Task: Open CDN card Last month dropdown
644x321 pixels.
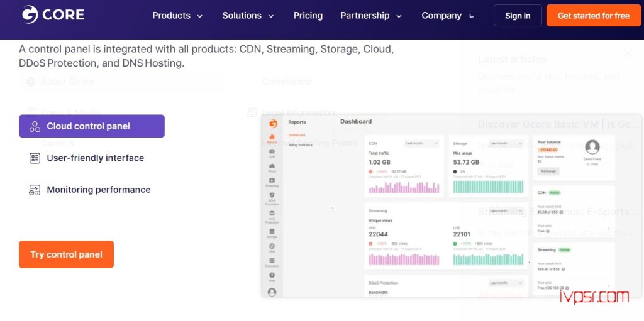Action: [421, 143]
